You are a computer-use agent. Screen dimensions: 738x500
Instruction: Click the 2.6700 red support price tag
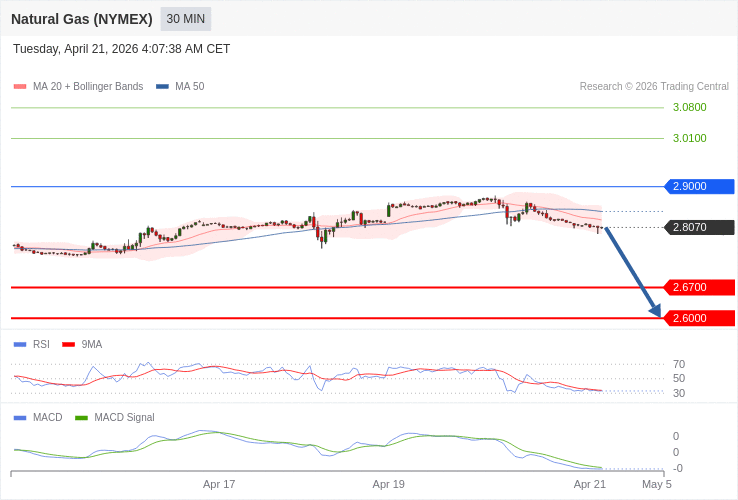pos(698,287)
